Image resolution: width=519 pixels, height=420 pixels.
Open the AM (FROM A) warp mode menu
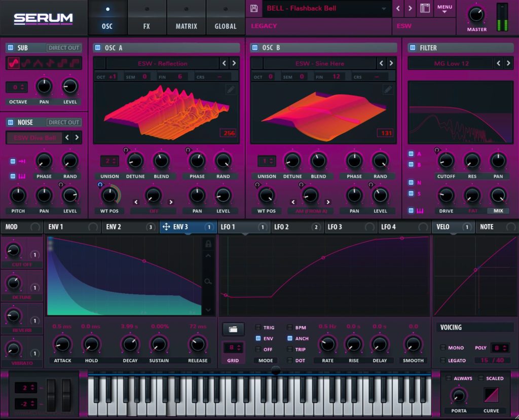coord(311,211)
